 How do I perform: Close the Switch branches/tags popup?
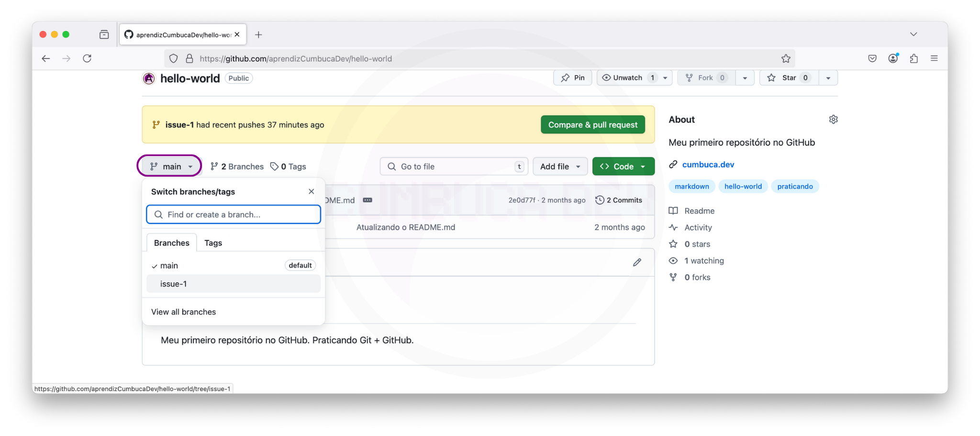coord(311,191)
